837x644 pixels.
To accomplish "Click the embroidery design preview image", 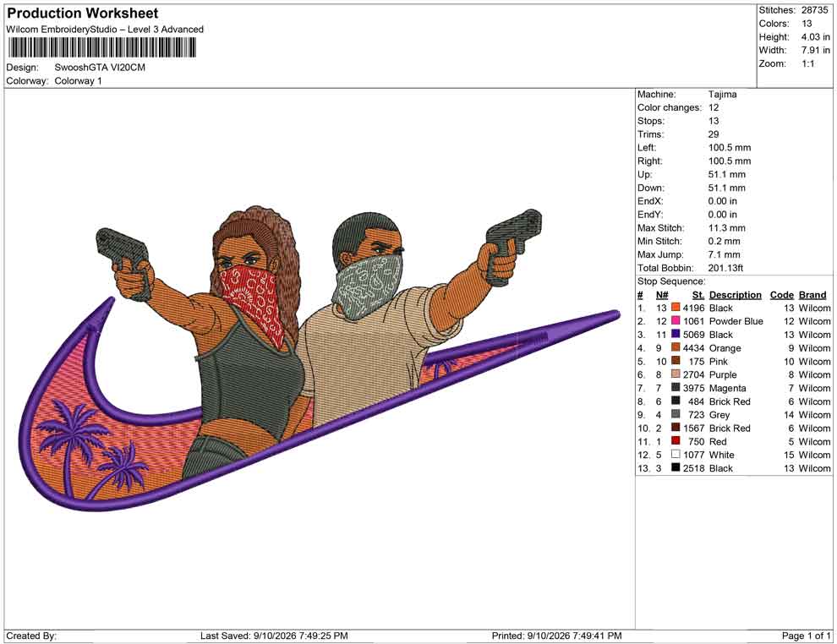I will point(320,360).
